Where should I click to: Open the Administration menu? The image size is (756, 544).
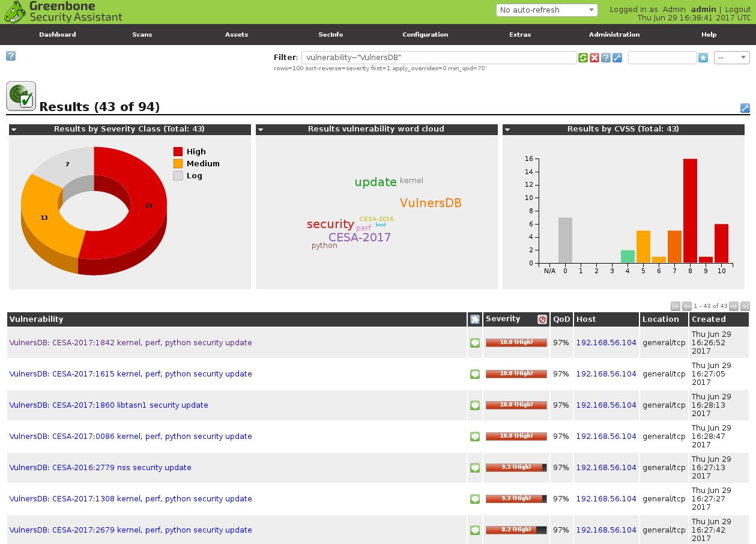[x=614, y=35]
